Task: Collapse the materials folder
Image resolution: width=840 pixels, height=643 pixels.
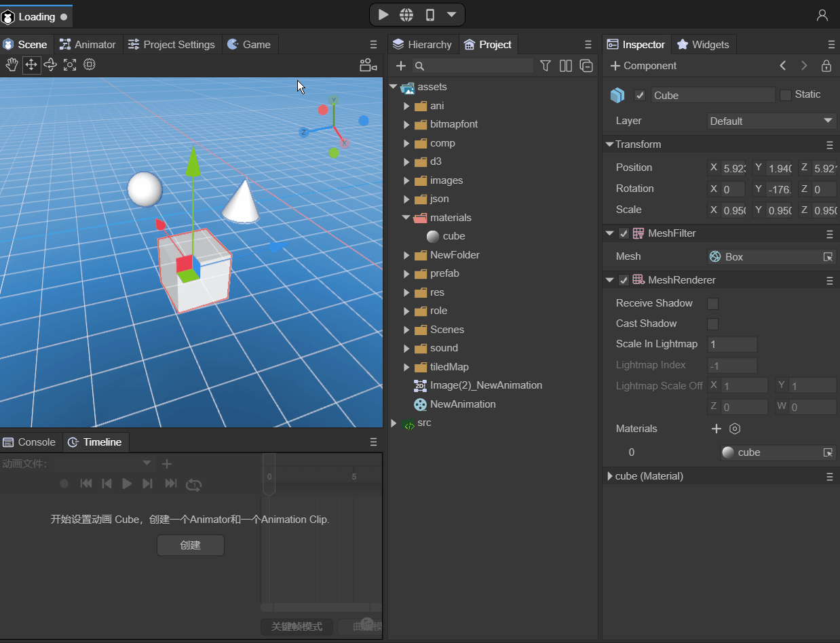Action: (406, 218)
